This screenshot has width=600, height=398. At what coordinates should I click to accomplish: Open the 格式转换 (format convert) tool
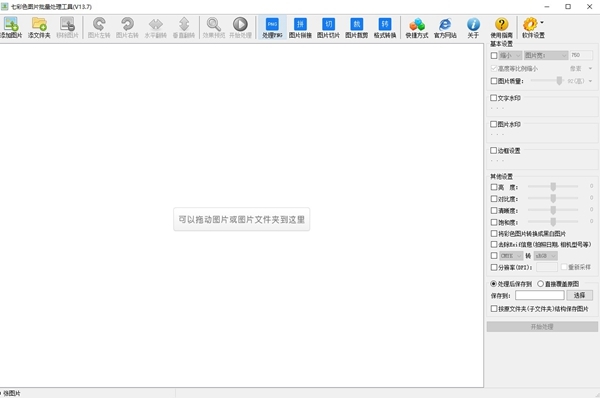point(385,28)
